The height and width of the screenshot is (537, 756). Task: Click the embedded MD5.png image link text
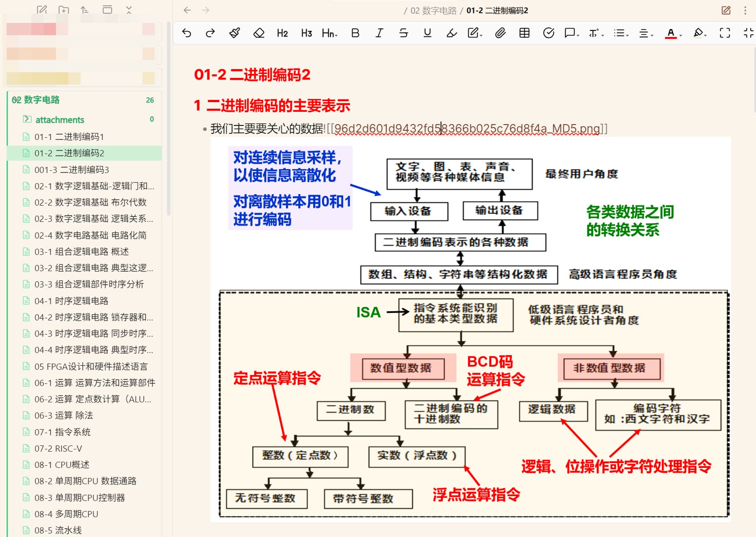(467, 129)
